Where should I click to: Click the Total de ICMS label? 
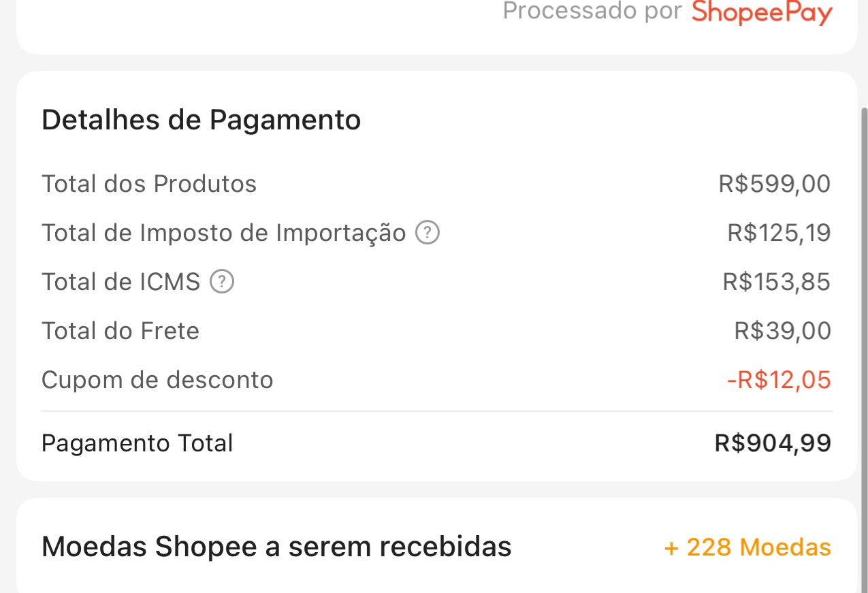pos(120,281)
